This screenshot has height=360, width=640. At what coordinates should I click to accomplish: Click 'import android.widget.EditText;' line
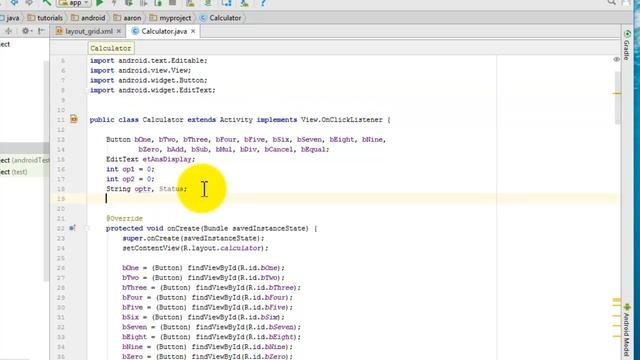click(x=153, y=90)
